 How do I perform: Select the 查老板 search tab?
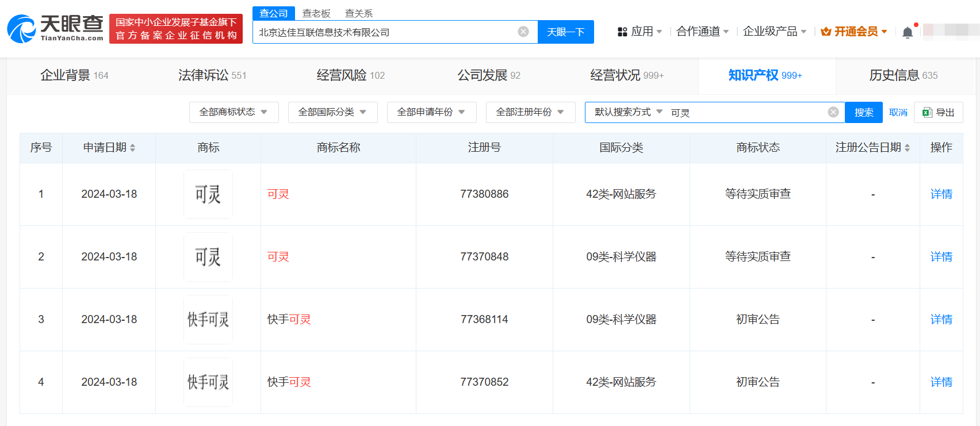point(316,13)
